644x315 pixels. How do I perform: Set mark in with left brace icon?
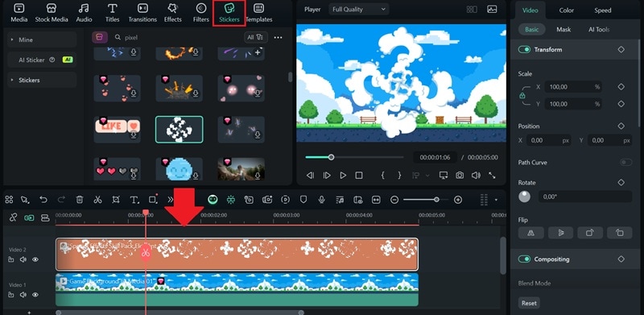coord(383,175)
